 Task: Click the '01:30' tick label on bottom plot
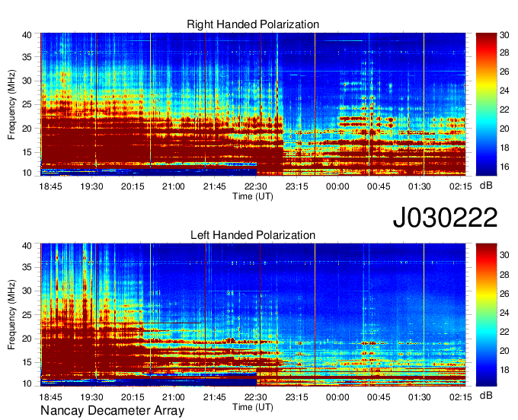[420, 397]
